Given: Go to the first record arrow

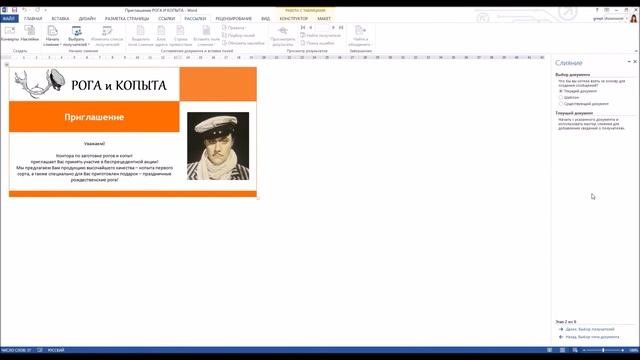Looking at the screenshot, I should pyautogui.click(x=303, y=28).
